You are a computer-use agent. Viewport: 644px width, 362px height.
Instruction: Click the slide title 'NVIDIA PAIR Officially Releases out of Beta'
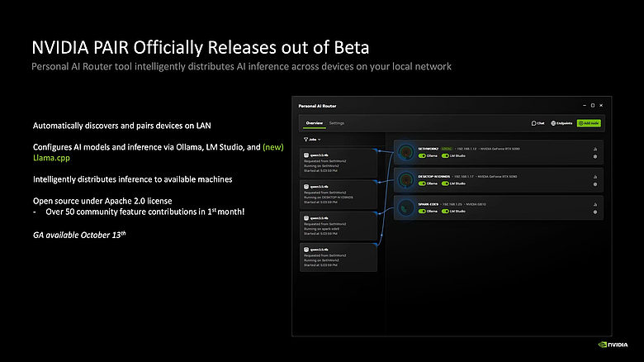(201, 47)
